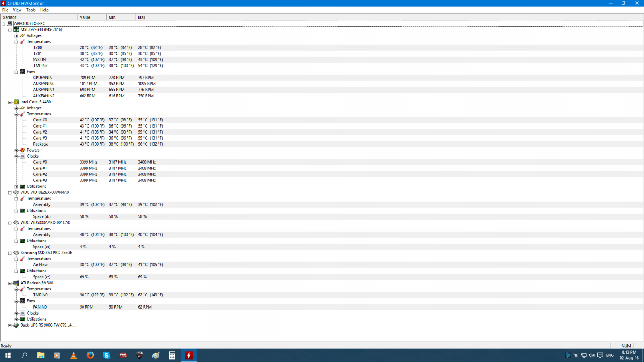644x362 pixels.
Task: Click the 69 % value for Space (c:)
Action: (84, 277)
